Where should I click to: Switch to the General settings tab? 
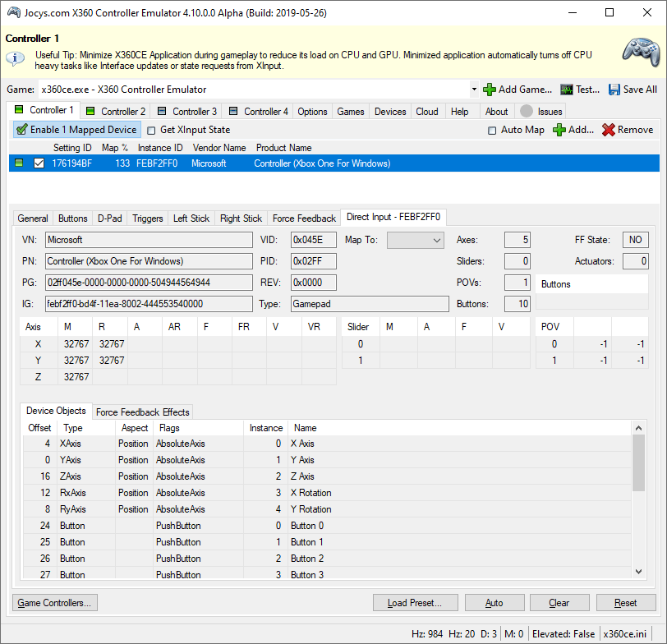pyautogui.click(x=33, y=218)
